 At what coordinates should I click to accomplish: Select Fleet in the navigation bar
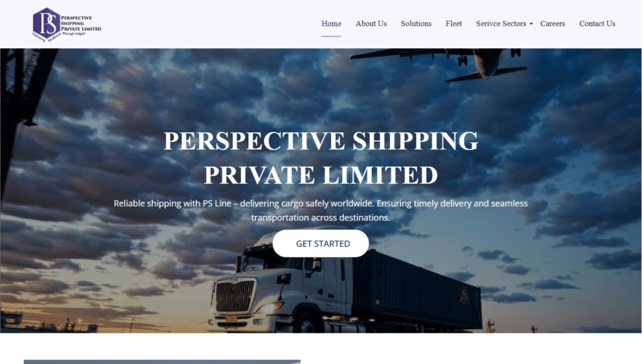coord(454,24)
